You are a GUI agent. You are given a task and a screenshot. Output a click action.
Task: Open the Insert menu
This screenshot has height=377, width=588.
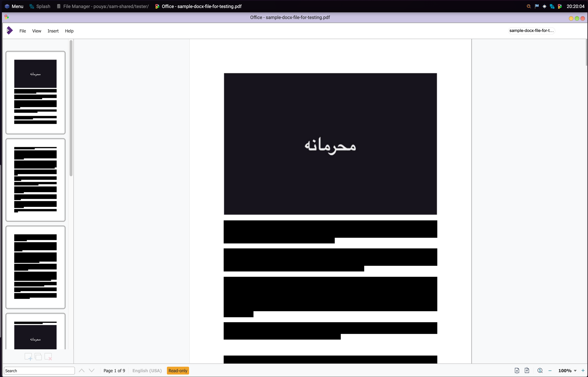(x=53, y=31)
